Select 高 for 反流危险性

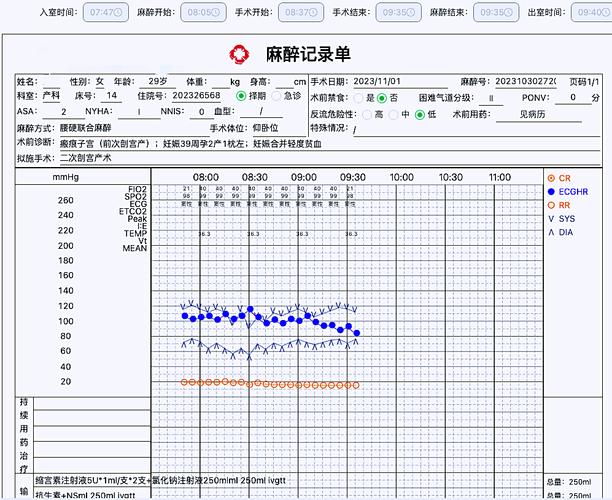coord(367,114)
